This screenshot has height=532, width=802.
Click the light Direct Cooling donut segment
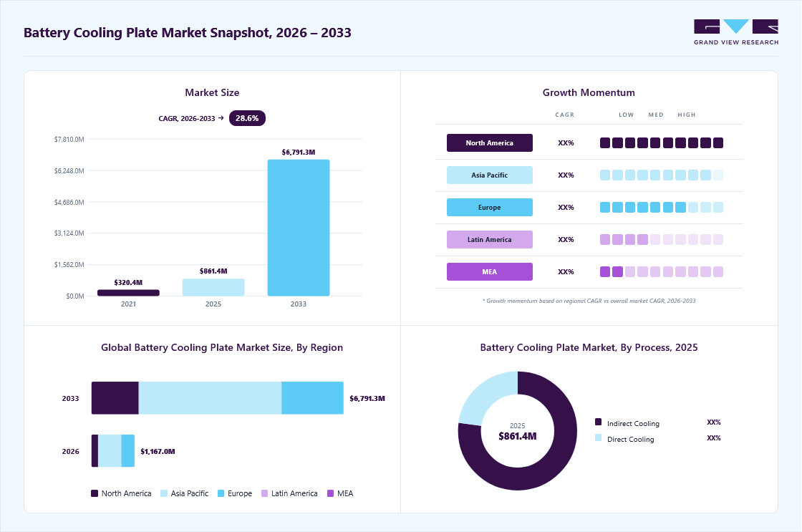tap(483, 397)
